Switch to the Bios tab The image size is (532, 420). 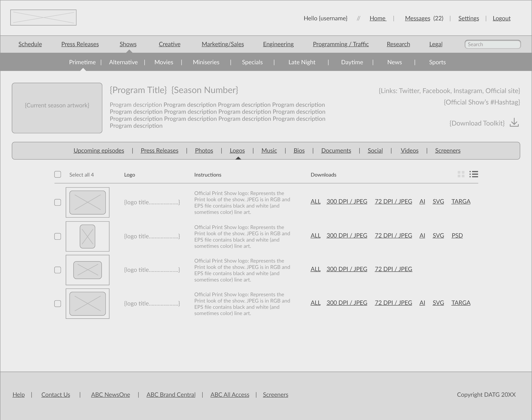299,151
